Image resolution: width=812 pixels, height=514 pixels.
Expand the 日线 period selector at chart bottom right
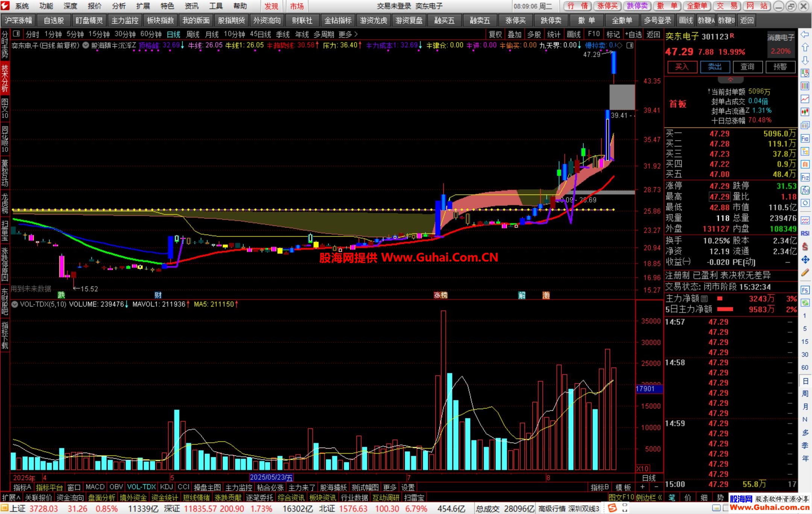(x=649, y=478)
